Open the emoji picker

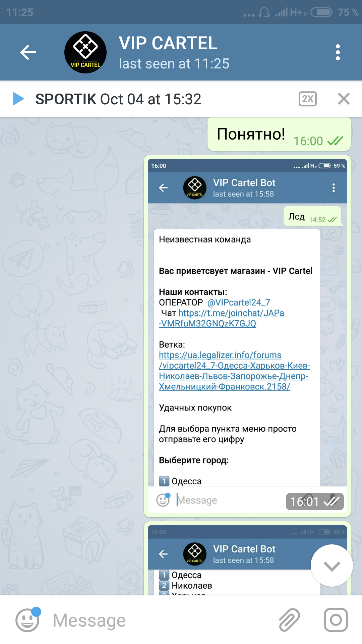[28, 620]
